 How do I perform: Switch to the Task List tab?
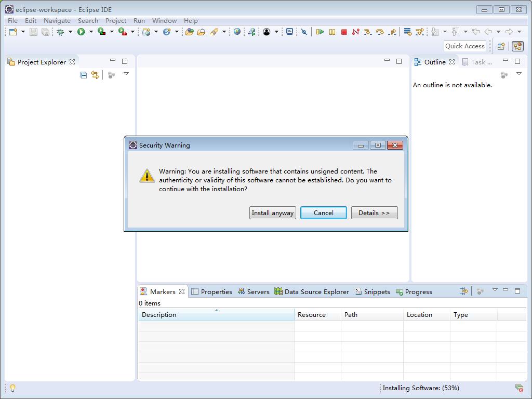click(477, 62)
